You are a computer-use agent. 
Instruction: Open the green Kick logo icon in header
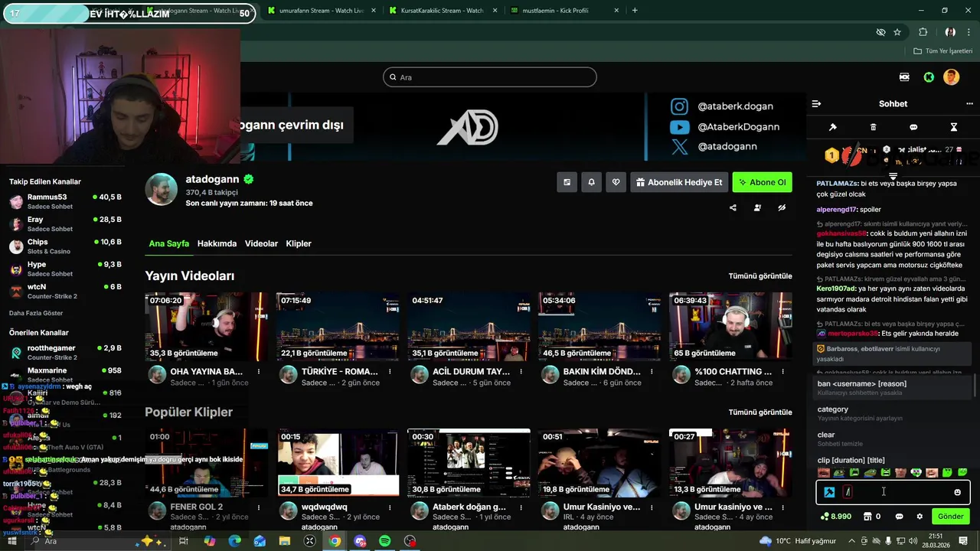tap(929, 77)
